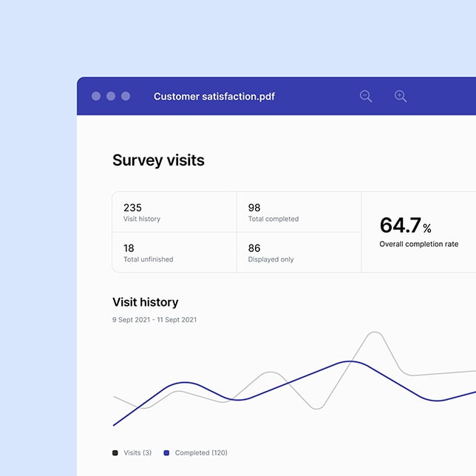
Task: Click the zoom out magnifier icon
Action: click(x=365, y=96)
